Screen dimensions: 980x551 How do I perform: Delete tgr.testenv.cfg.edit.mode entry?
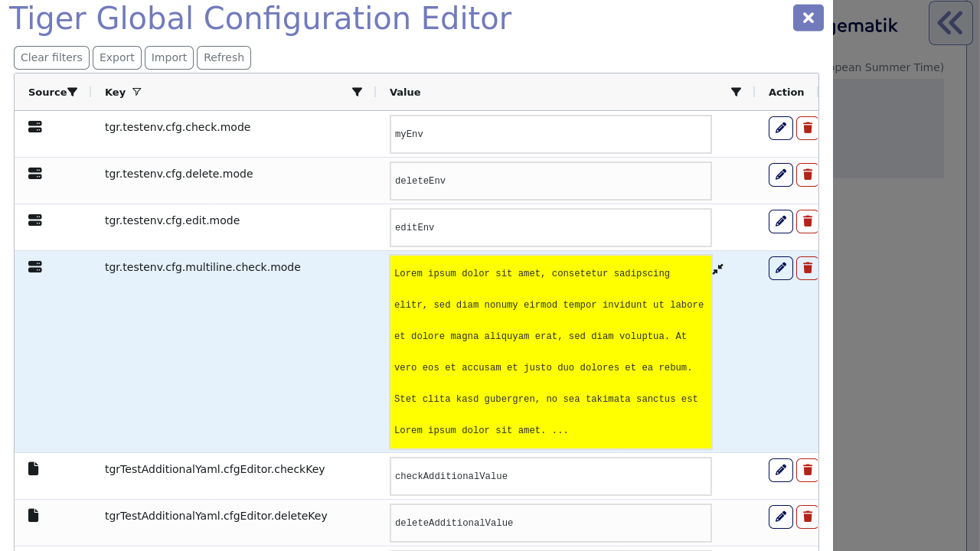click(808, 221)
